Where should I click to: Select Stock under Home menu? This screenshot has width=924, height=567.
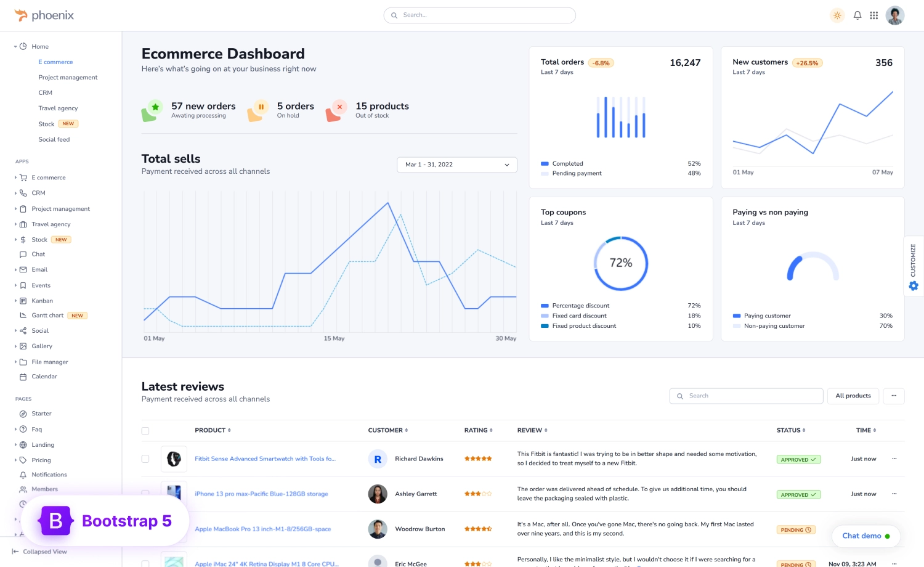pos(46,124)
